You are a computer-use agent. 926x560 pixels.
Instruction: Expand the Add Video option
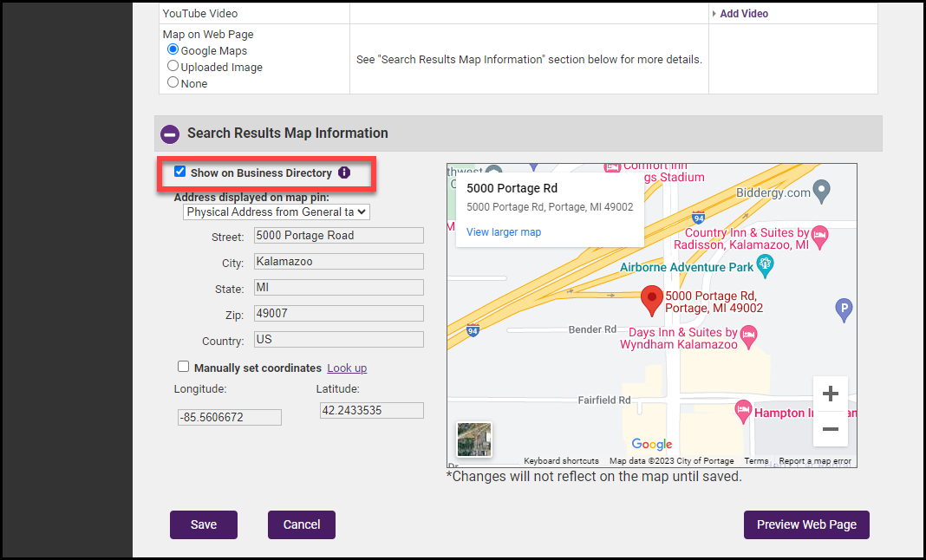coord(743,14)
